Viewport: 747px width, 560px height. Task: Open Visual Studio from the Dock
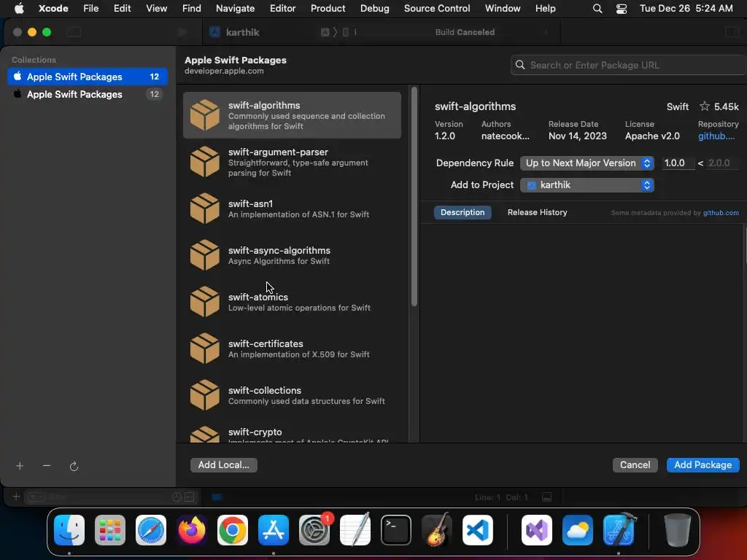point(537,530)
